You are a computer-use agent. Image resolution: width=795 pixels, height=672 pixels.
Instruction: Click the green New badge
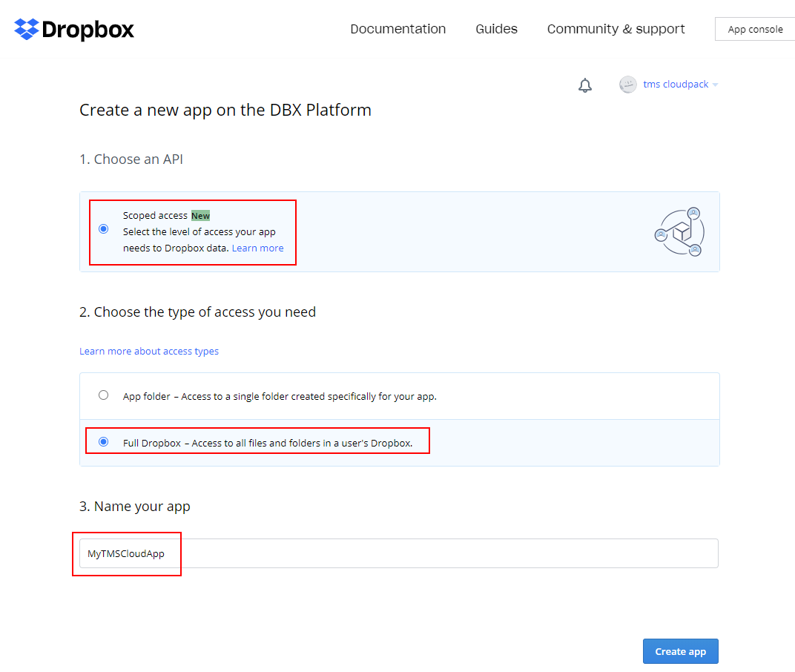tap(200, 216)
